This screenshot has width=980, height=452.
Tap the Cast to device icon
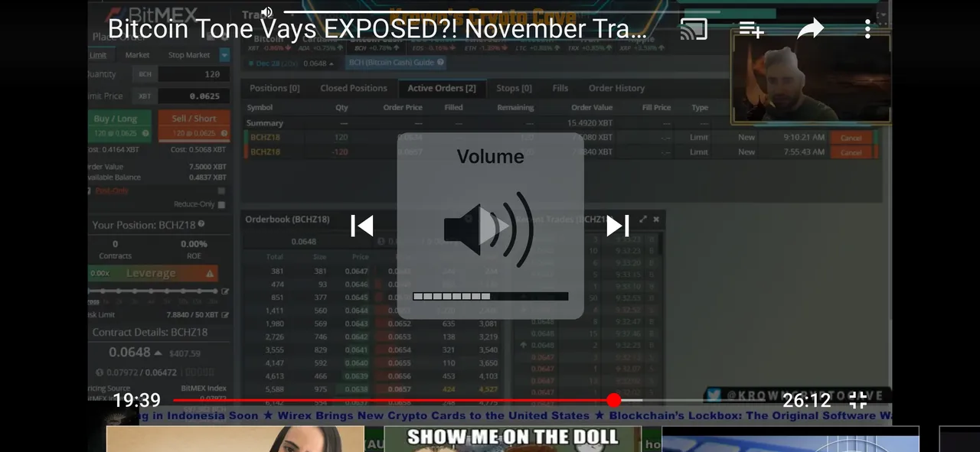coord(694,30)
